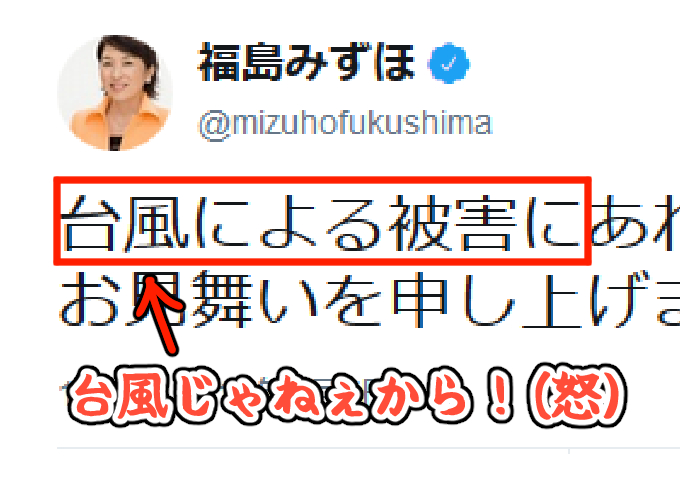Click the hidden timestamp text behind the caption
Screen dimensions: 680x492
click(x=217, y=388)
